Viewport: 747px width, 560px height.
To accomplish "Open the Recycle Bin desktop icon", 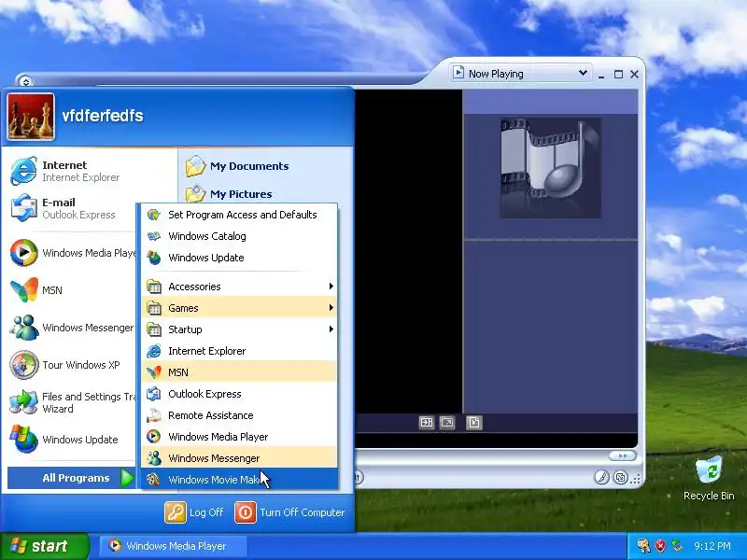I will (x=709, y=479).
